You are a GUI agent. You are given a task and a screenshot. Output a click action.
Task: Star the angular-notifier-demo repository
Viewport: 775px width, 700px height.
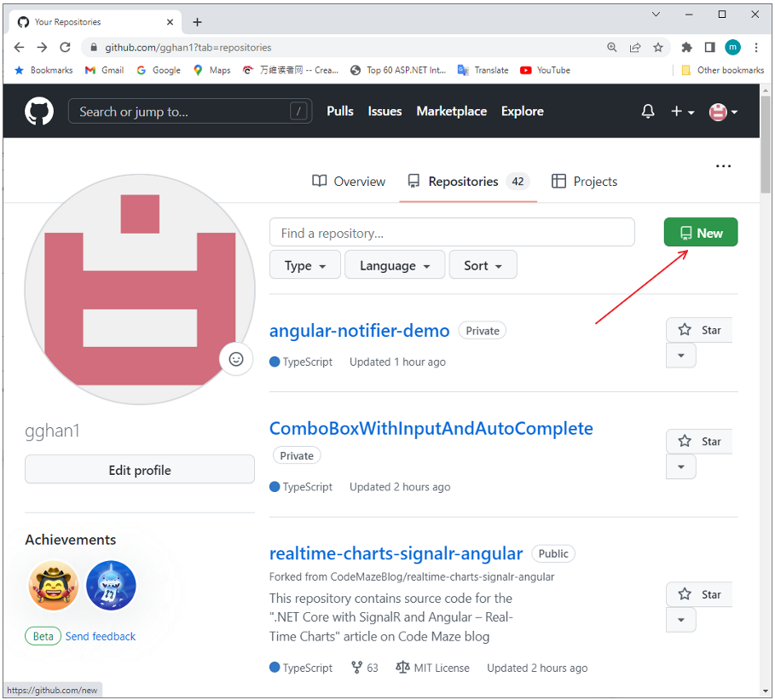(x=698, y=330)
